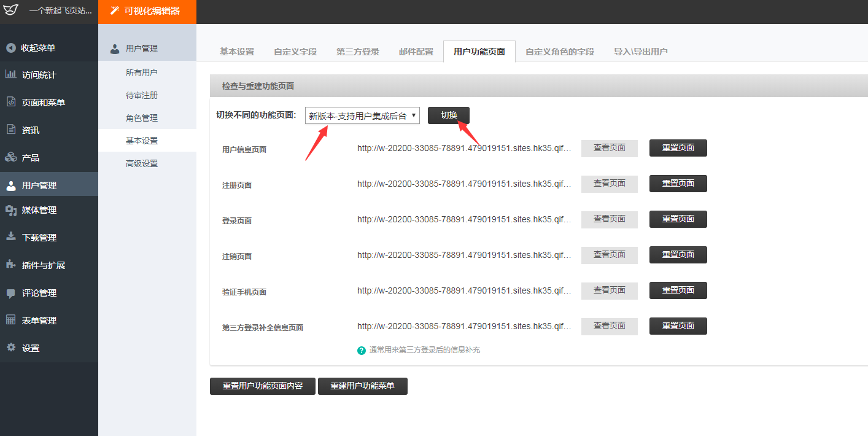This screenshot has width=868, height=436.
Task: Click the 切换 button
Action: tap(449, 115)
